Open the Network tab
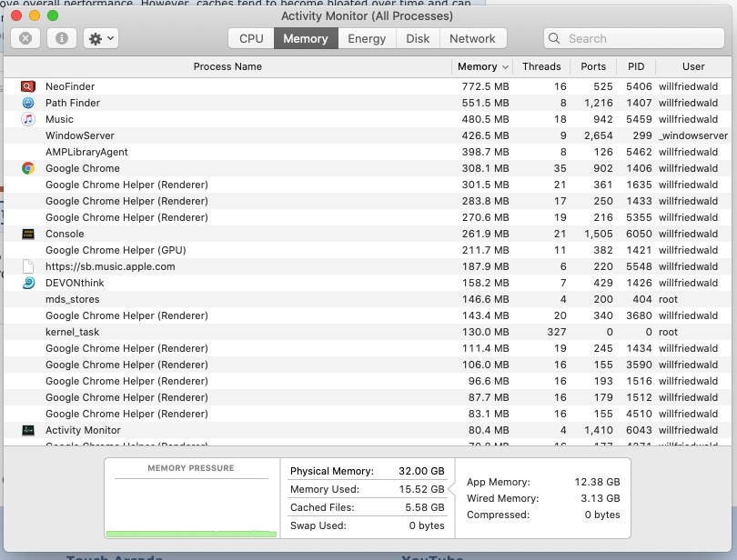 (472, 38)
